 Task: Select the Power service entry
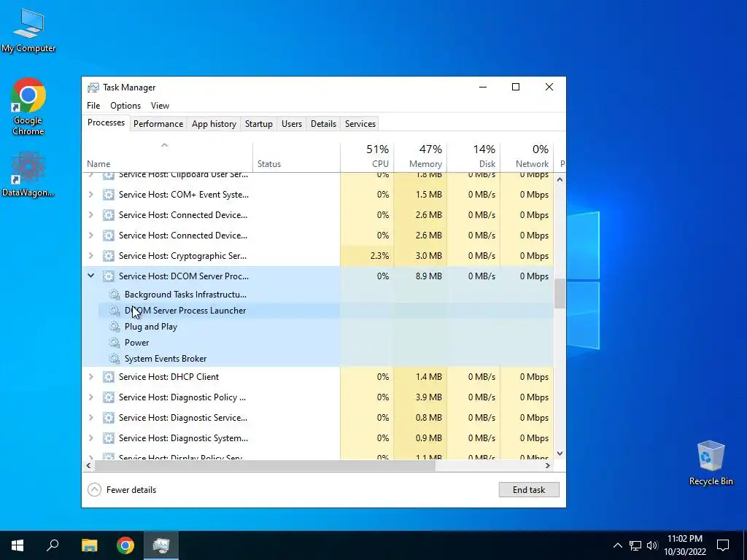[x=136, y=343]
